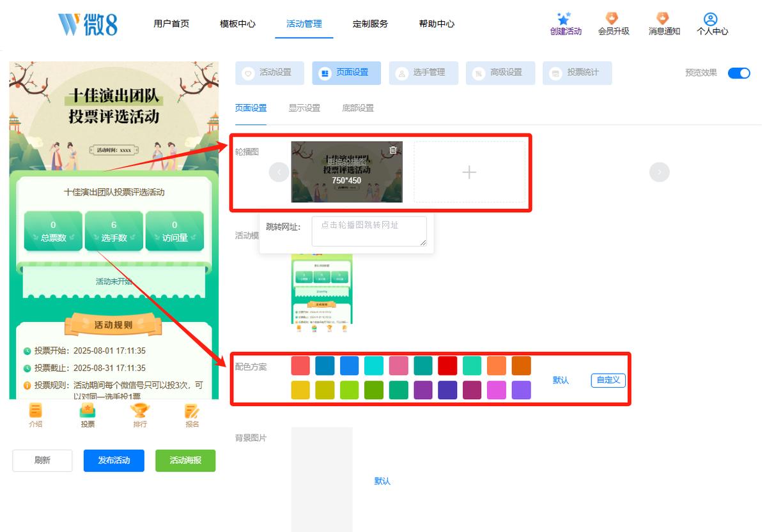The height and width of the screenshot is (532, 767).
Task: Go to 用户首页 in the top navigation
Action: tap(171, 24)
